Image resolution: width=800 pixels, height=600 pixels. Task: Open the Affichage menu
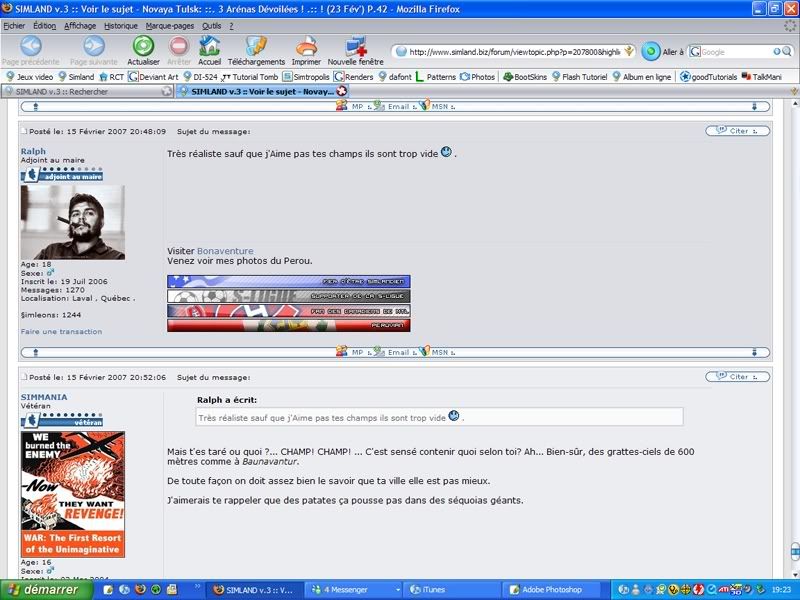(80, 25)
